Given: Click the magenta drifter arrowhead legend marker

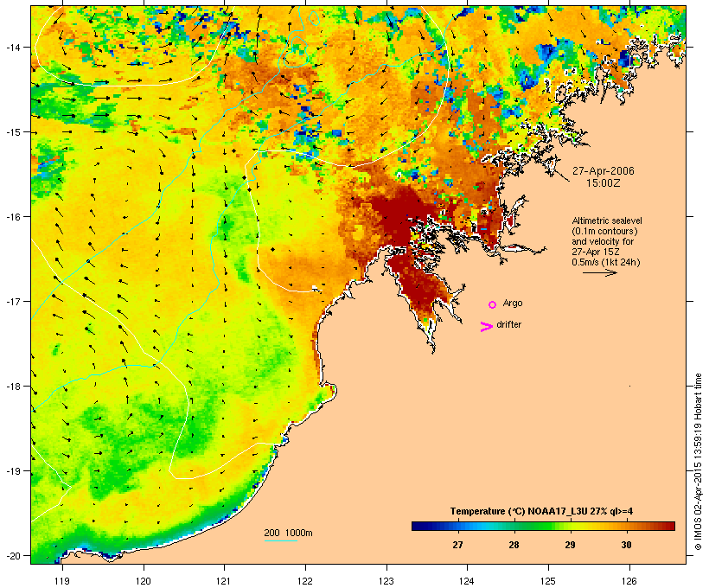Looking at the screenshot, I should [x=486, y=327].
